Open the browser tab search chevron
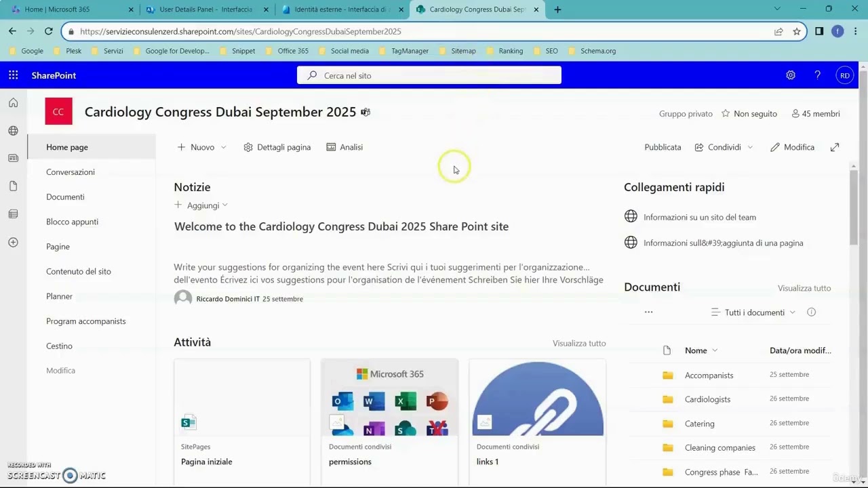This screenshot has height=488, width=868. pos(777,9)
